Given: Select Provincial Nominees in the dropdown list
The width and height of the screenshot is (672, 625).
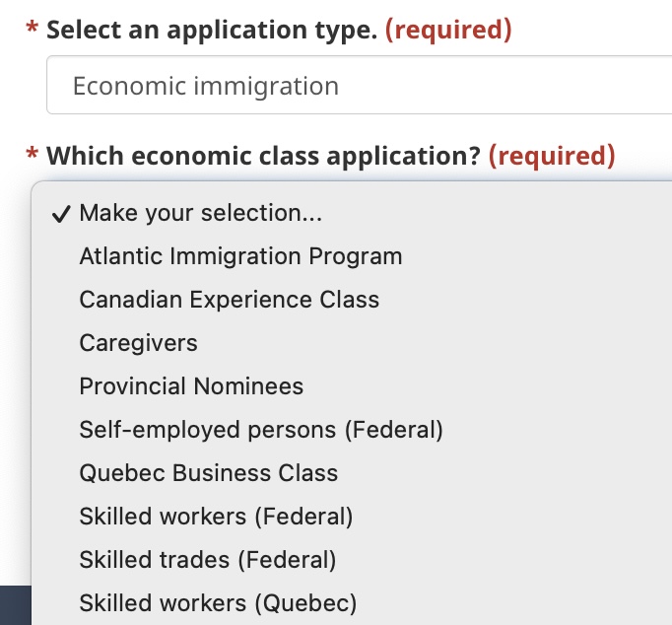Looking at the screenshot, I should click(191, 386).
